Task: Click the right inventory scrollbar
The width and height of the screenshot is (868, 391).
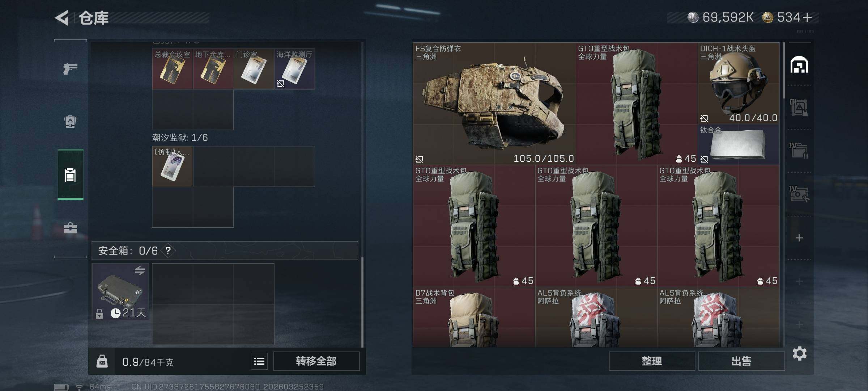Action: (783, 71)
